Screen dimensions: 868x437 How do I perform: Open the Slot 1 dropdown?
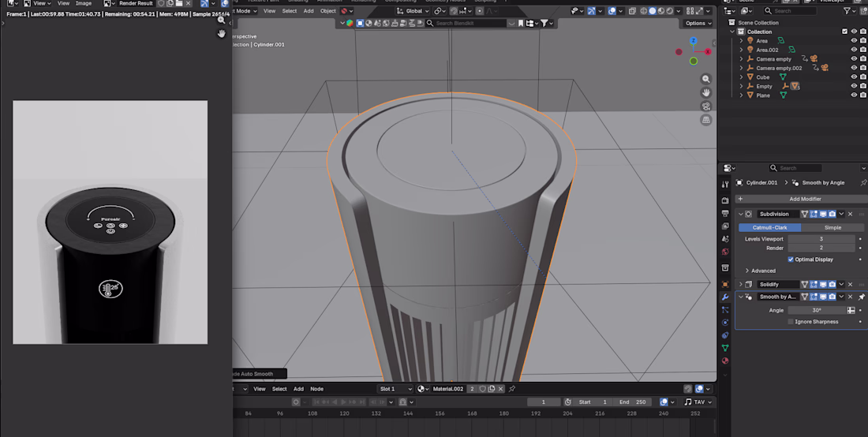point(395,389)
